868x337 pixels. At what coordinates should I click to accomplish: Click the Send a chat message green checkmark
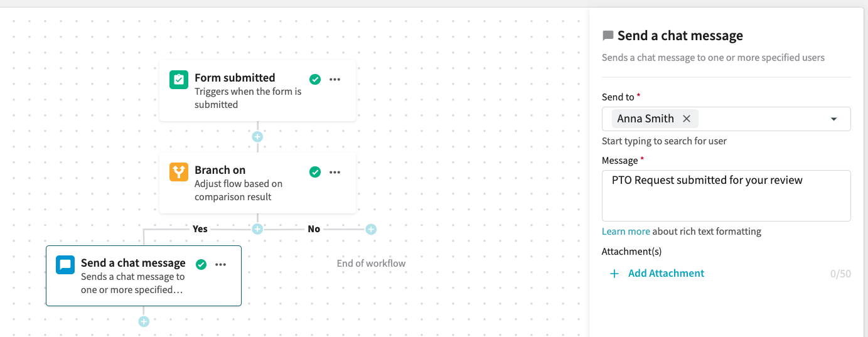201,265
